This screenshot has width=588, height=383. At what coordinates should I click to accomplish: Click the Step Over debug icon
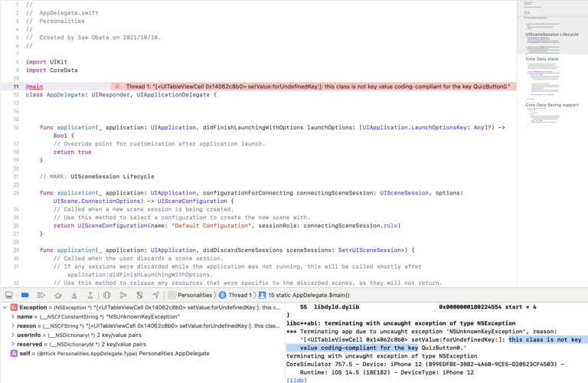point(57,295)
